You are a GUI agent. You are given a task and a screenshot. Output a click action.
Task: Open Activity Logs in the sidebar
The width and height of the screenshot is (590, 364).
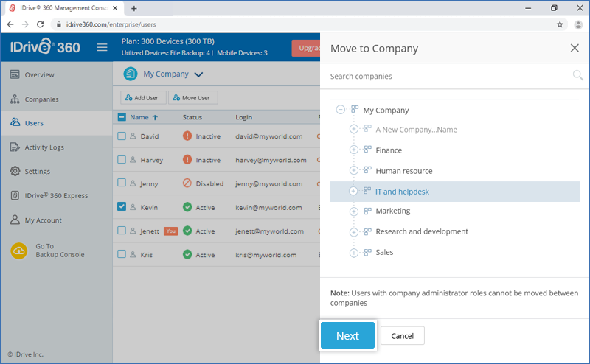[57, 147]
